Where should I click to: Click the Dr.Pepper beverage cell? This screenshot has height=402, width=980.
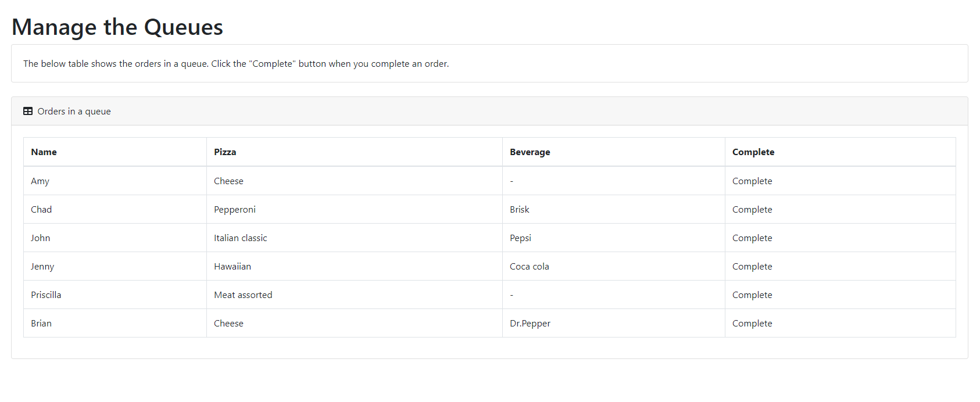(x=530, y=324)
